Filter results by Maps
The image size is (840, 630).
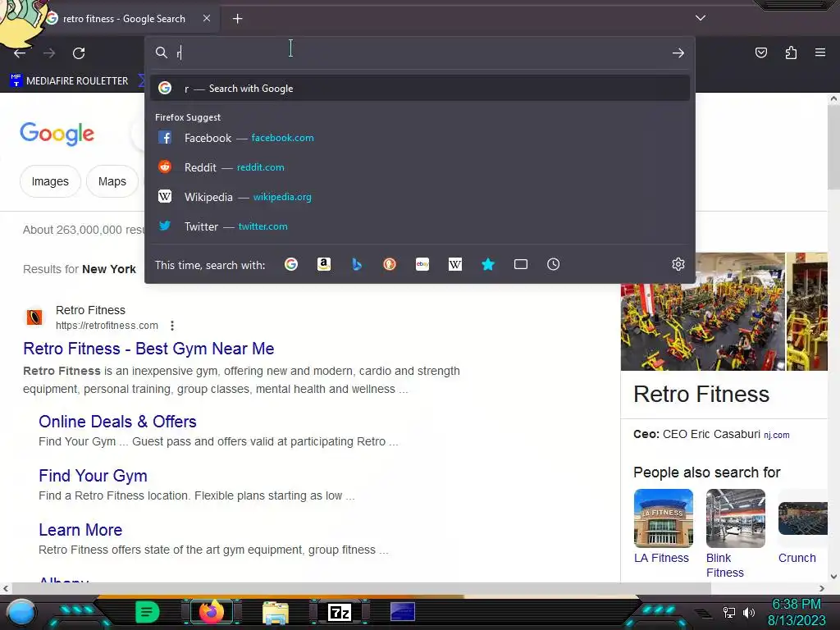click(112, 181)
